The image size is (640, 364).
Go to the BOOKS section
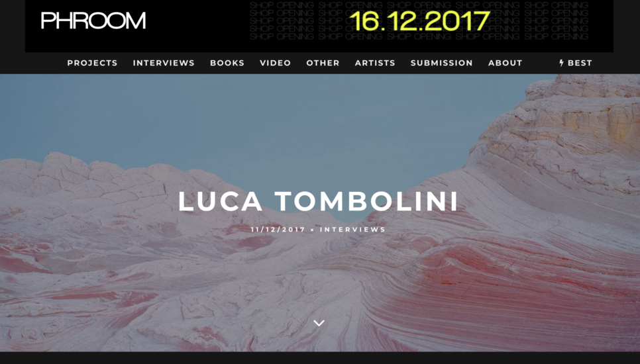[227, 63]
